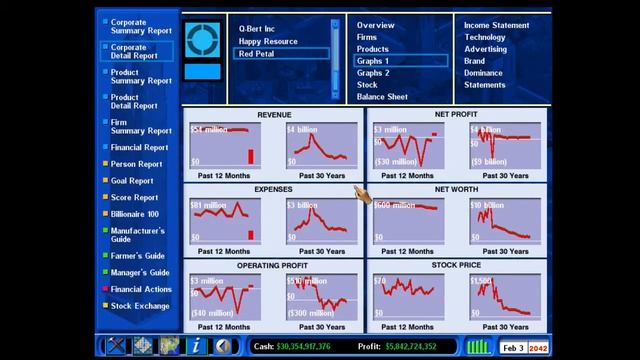Switch to Graphs 1 page
The width and height of the screenshot is (640, 360).
point(401,61)
